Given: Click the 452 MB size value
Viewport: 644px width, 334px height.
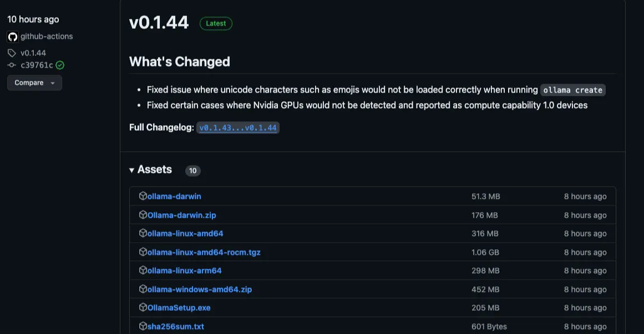Looking at the screenshot, I should pyautogui.click(x=485, y=289).
